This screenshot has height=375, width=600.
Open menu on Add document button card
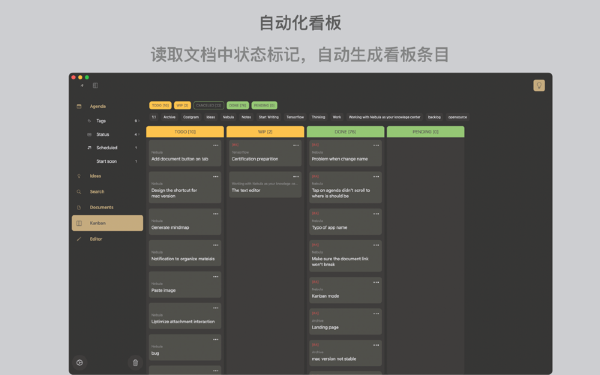[x=215, y=145]
